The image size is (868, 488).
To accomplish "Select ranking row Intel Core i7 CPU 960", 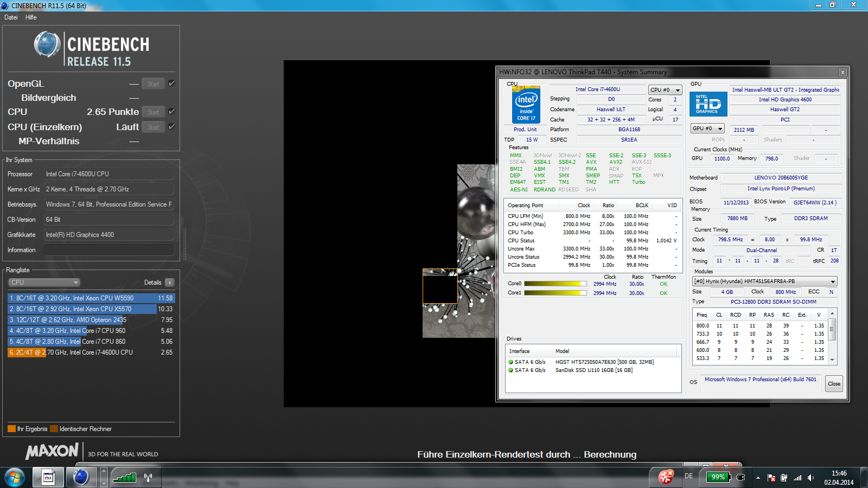I will point(91,331).
